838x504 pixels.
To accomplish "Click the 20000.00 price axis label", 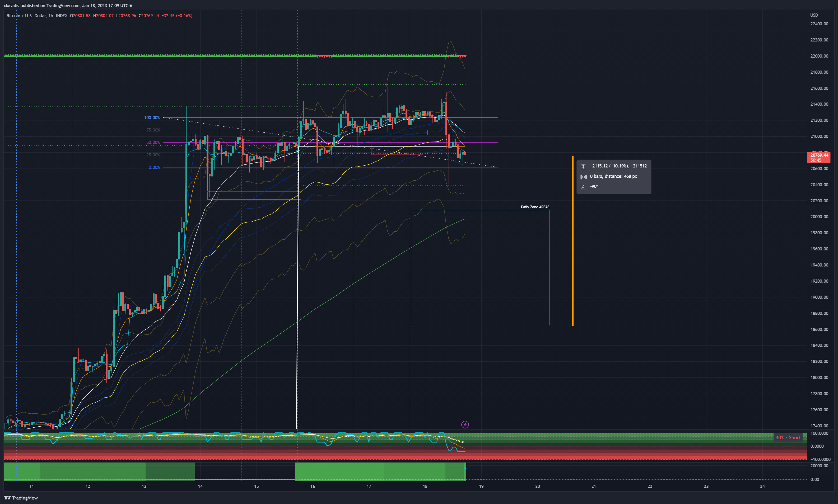I will [819, 217].
